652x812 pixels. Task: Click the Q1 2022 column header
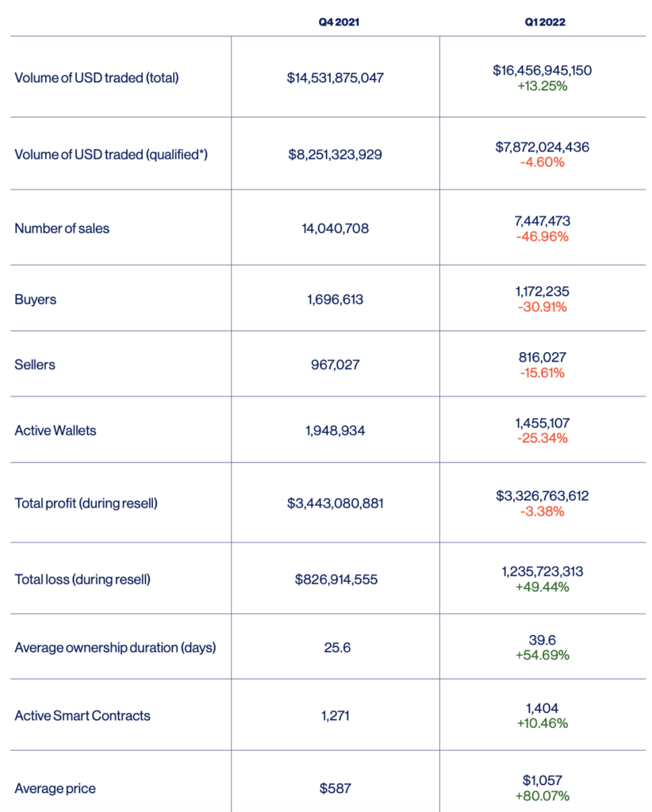click(x=545, y=22)
